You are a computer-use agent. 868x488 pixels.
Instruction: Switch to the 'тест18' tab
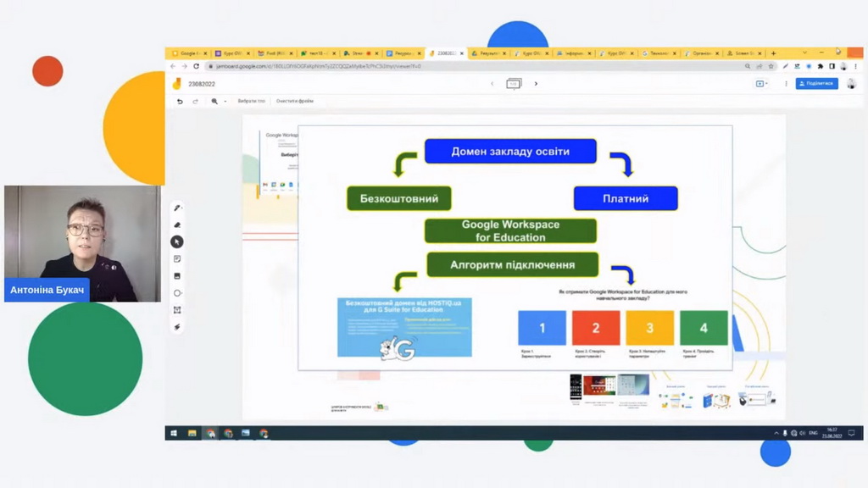coord(317,53)
